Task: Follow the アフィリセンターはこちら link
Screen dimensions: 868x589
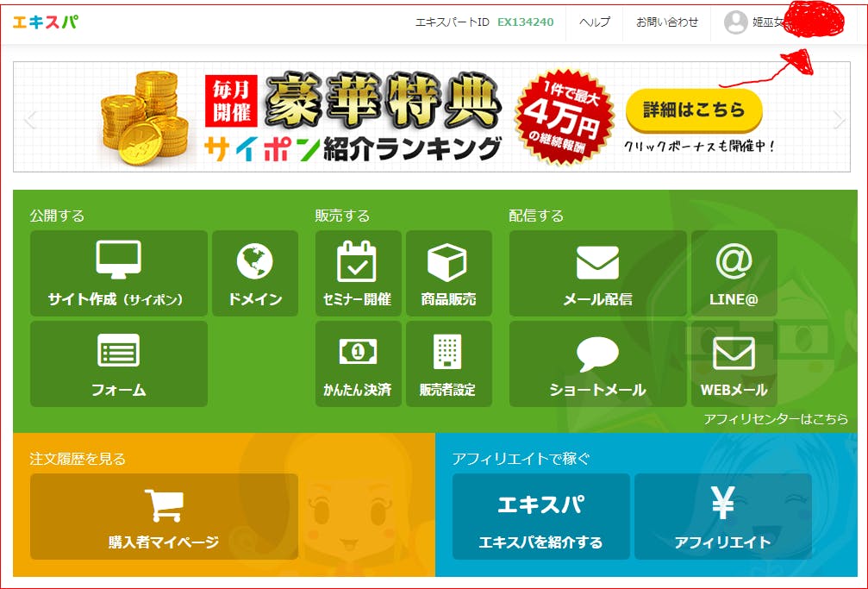Action: point(776,419)
